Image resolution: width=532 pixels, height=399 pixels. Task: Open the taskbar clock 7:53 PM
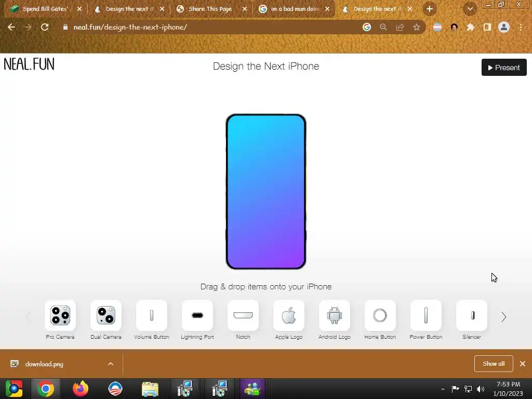tap(508, 389)
